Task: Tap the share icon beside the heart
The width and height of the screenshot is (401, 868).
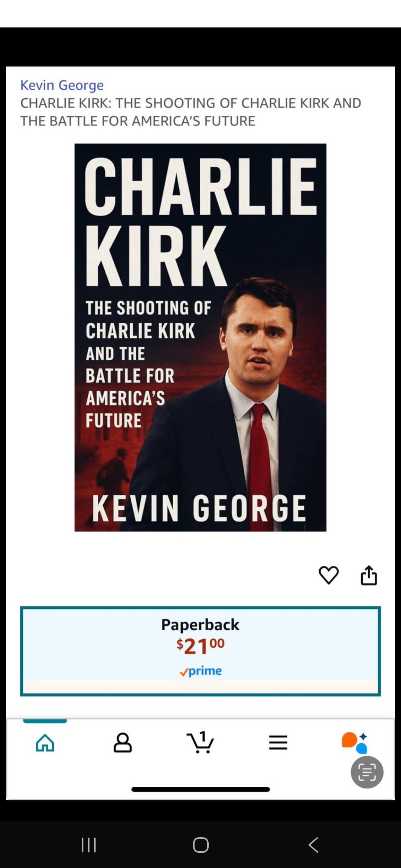Action: [369, 575]
